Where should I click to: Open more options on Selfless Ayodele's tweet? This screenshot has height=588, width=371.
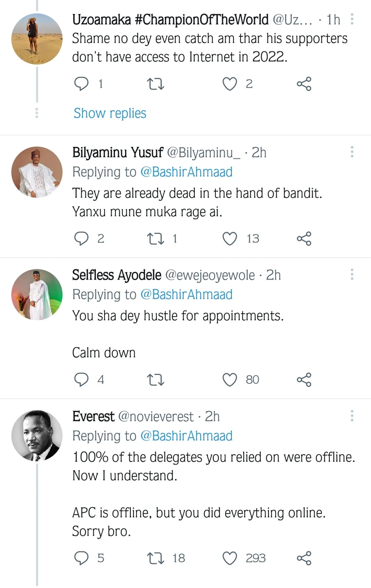tap(352, 275)
